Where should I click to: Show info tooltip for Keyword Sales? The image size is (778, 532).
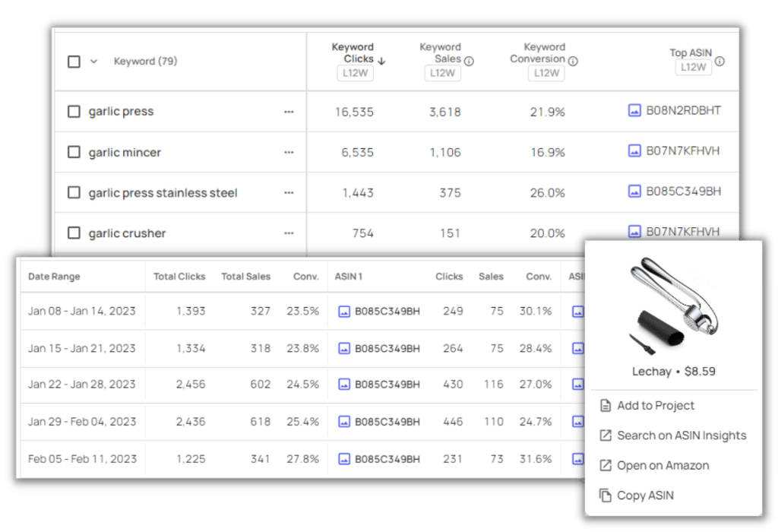[x=469, y=61]
